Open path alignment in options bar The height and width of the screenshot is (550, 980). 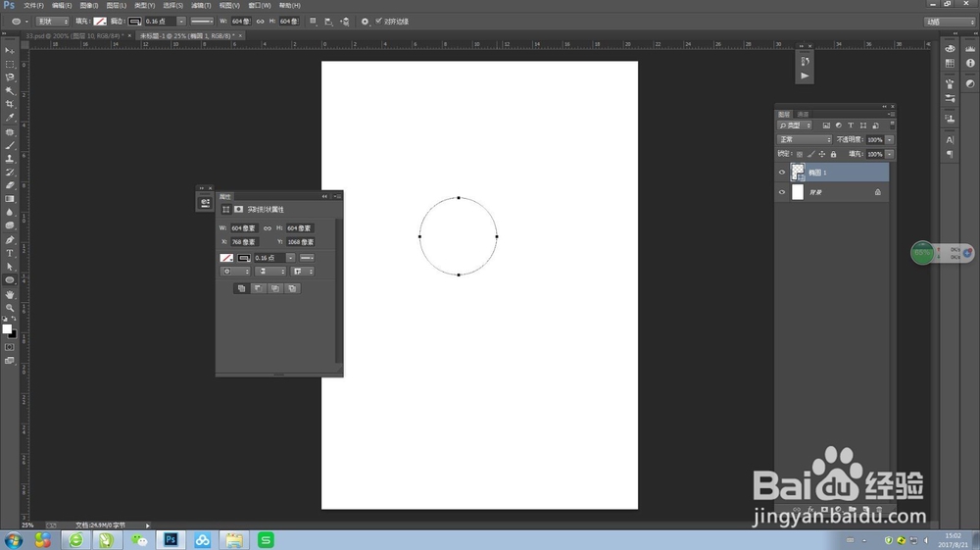tap(328, 22)
